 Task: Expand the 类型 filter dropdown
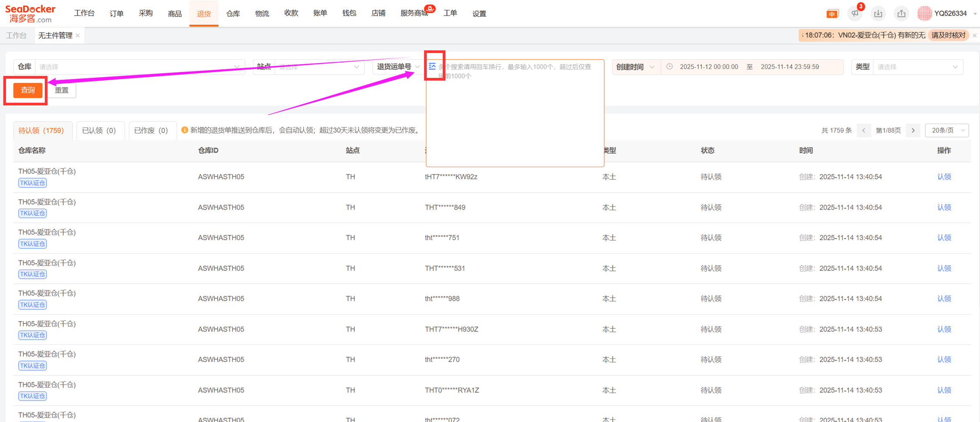(917, 67)
